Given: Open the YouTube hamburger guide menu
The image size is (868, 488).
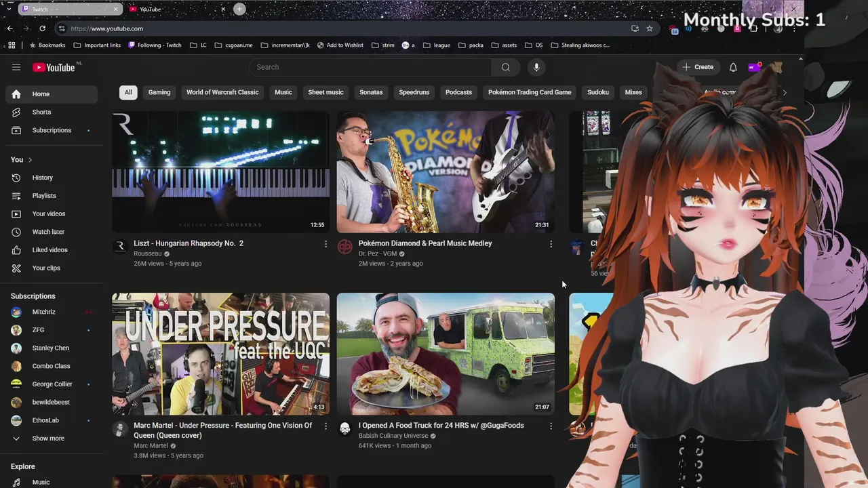Looking at the screenshot, I should (x=16, y=67).
